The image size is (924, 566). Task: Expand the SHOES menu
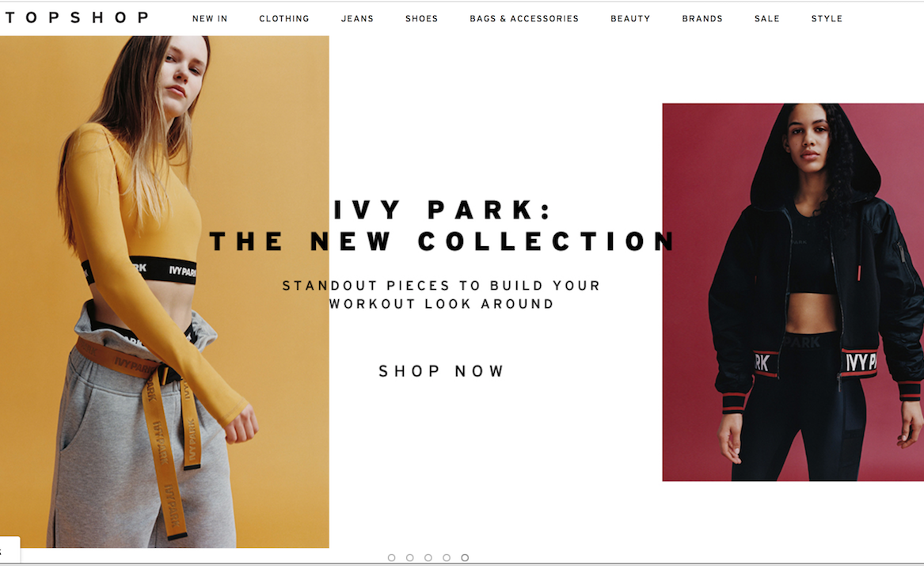pyautogui.click(x=421, y=19)
